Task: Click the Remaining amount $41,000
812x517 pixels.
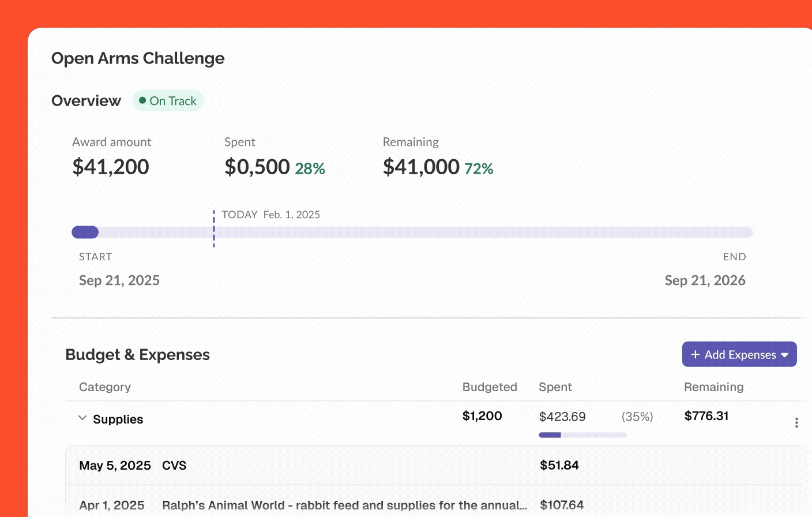Action: pos(421,167)
